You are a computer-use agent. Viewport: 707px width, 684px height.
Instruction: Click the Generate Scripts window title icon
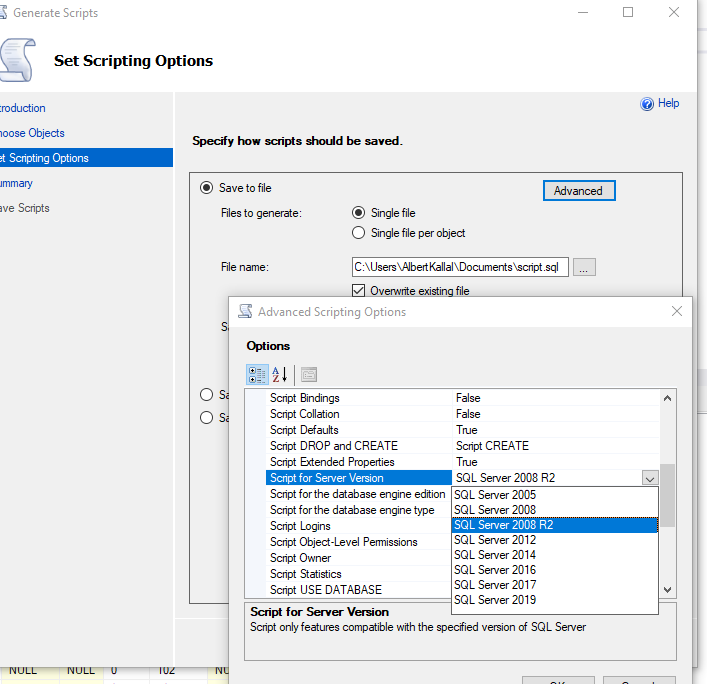pos(3,13)
